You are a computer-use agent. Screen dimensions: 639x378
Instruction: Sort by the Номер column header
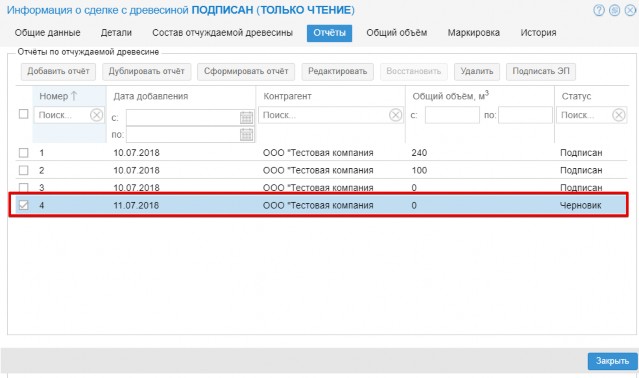58,96
